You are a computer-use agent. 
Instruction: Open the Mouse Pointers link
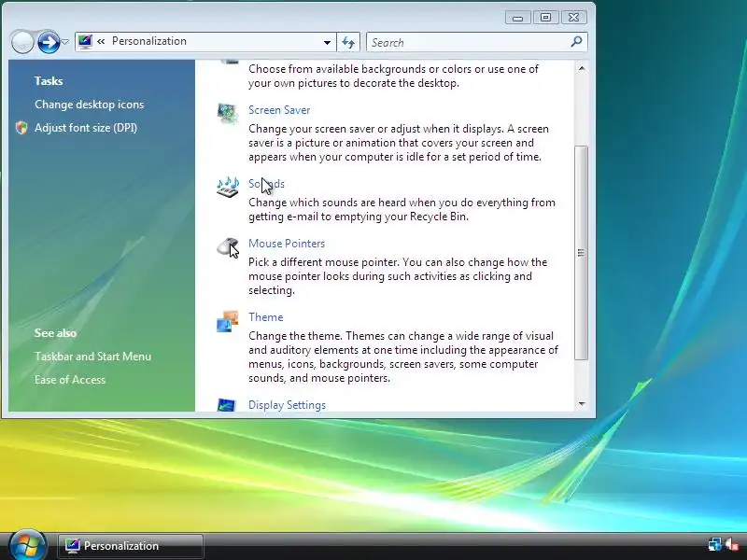[x=287, y=244]
